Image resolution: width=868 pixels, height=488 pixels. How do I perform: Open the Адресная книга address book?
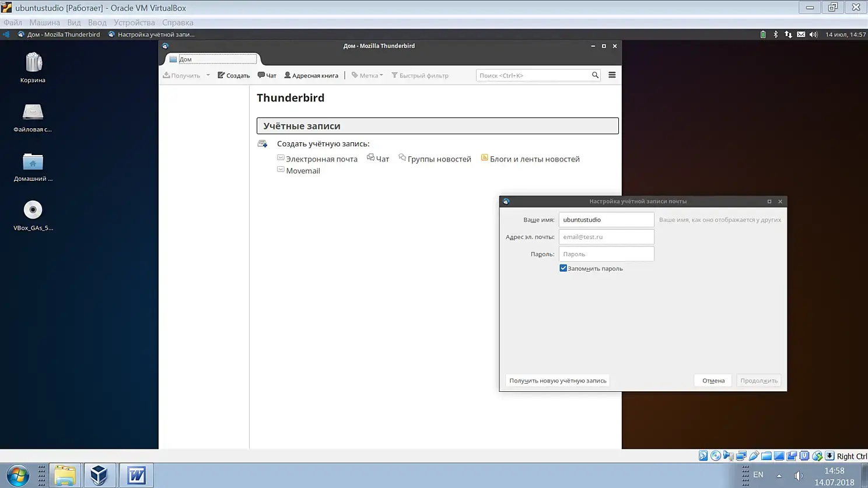(311, 75)
